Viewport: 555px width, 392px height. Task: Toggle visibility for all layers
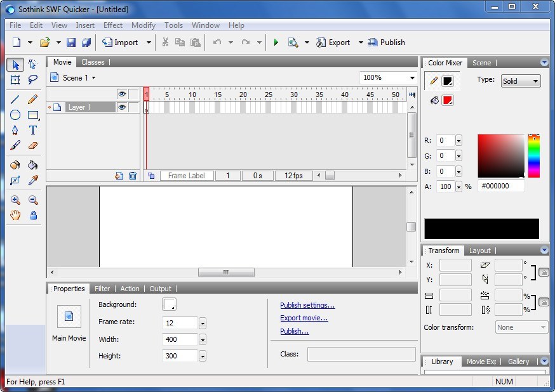122,93
